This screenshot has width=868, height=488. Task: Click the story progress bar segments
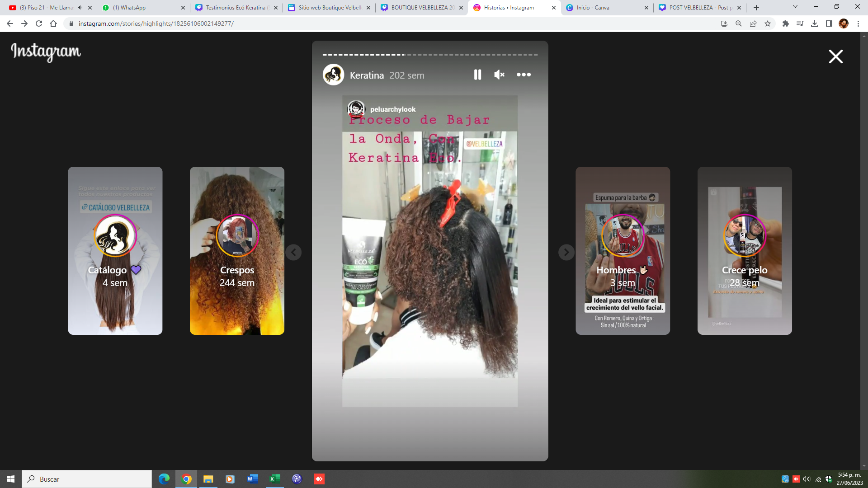tap(429, 55)
